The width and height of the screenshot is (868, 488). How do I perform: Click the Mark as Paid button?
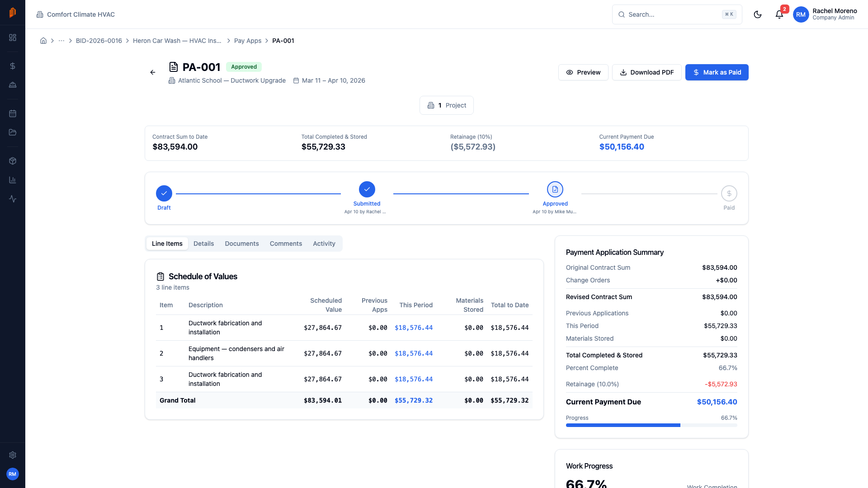pyautogui.click(x=717, y=72)
